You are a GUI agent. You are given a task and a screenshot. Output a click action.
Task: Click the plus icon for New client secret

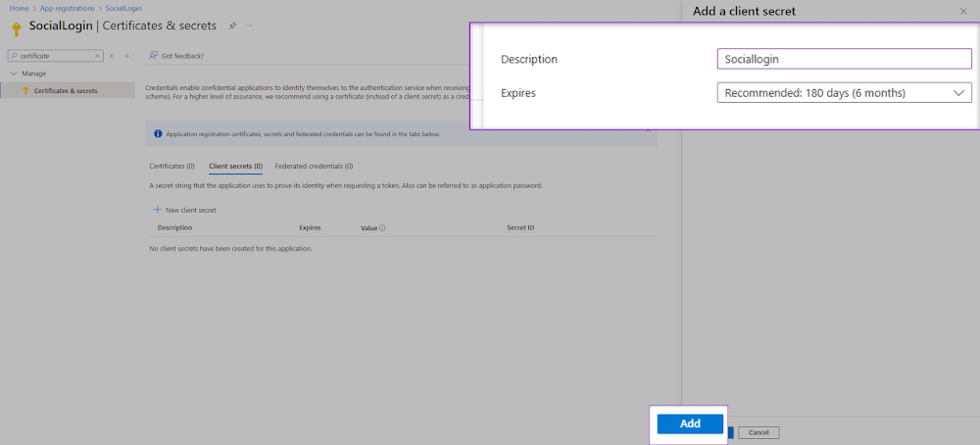(157, 210)
